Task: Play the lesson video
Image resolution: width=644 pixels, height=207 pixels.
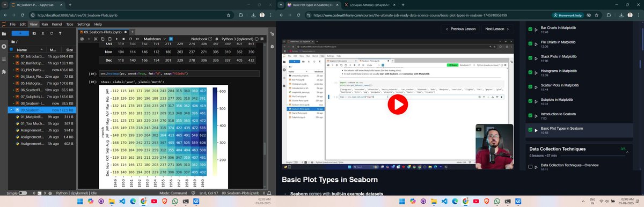Action: (x=398, y=104)
